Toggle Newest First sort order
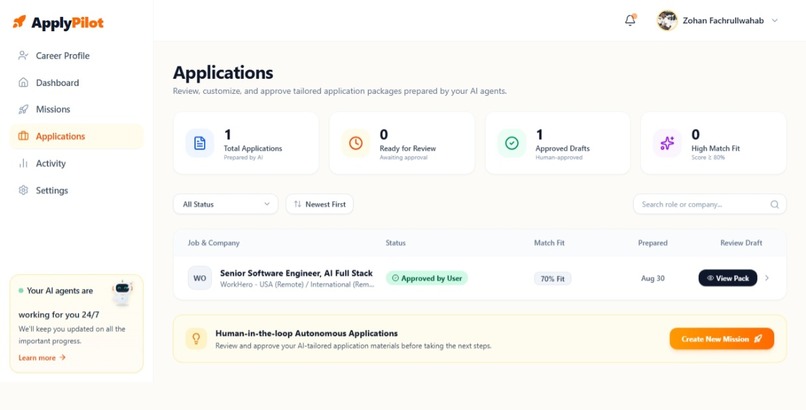Image resolution: width=806 pixels, height=410 pixels. [x=319, y=204]
